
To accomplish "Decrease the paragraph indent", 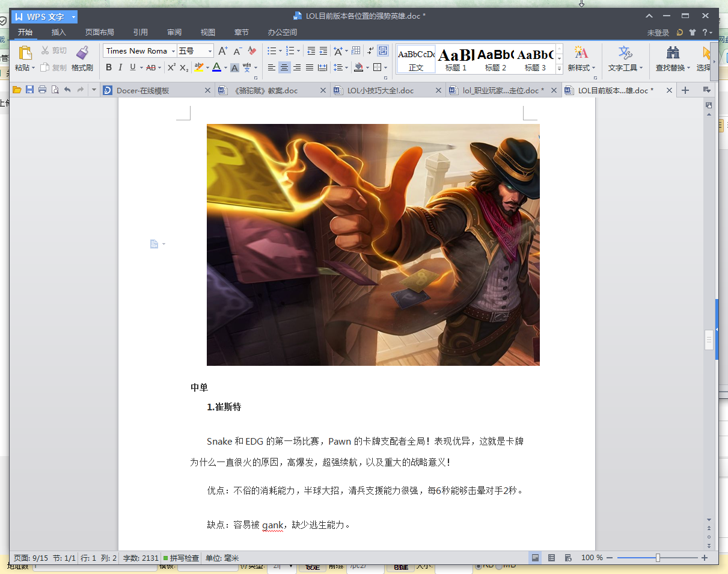I will point(311,51).
